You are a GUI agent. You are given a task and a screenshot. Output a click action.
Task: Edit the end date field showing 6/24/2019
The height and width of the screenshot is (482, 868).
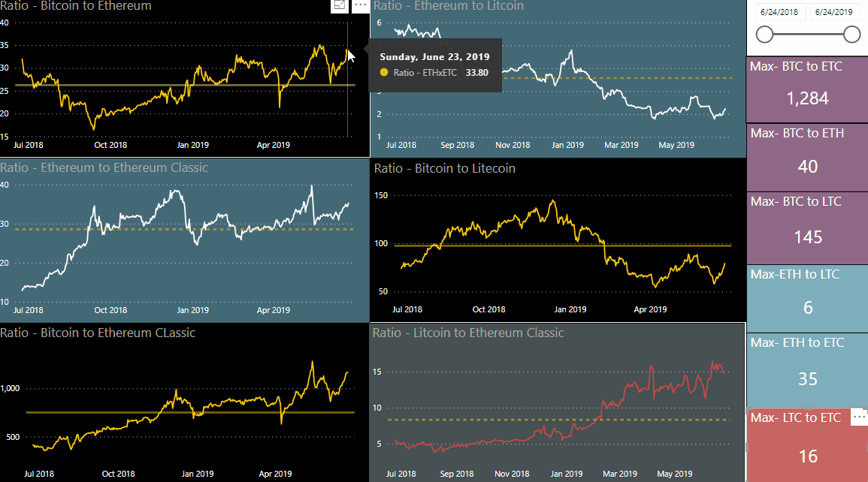click(834, 11)
